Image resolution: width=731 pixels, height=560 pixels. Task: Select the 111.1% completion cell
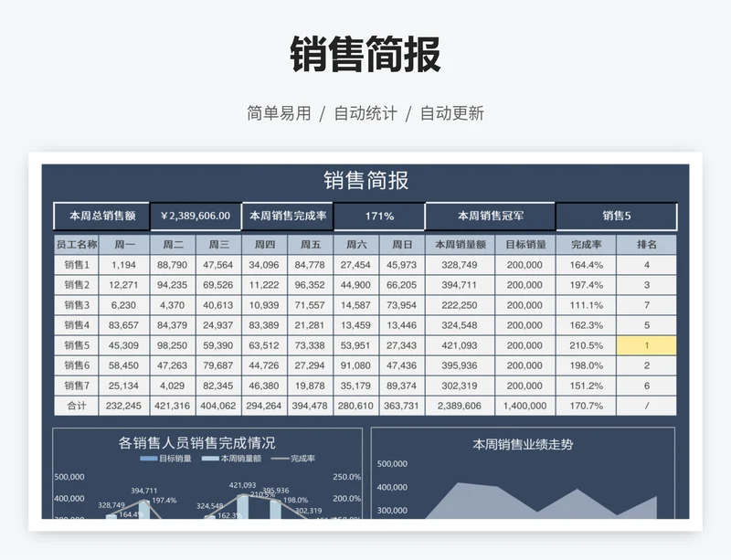586,305
